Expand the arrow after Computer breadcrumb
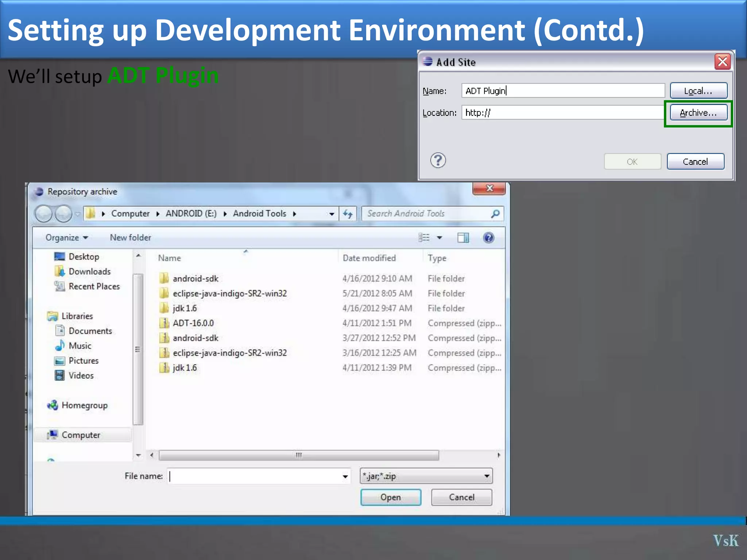This screenshot has height=560, width=747. [x=158, y=214]
